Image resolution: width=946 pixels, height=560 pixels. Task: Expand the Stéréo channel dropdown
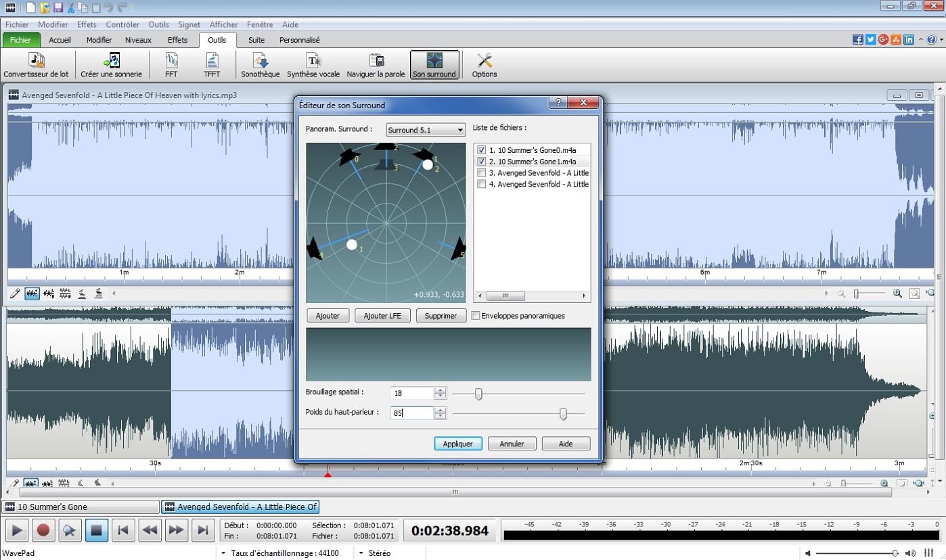click(x=361, y=553)
